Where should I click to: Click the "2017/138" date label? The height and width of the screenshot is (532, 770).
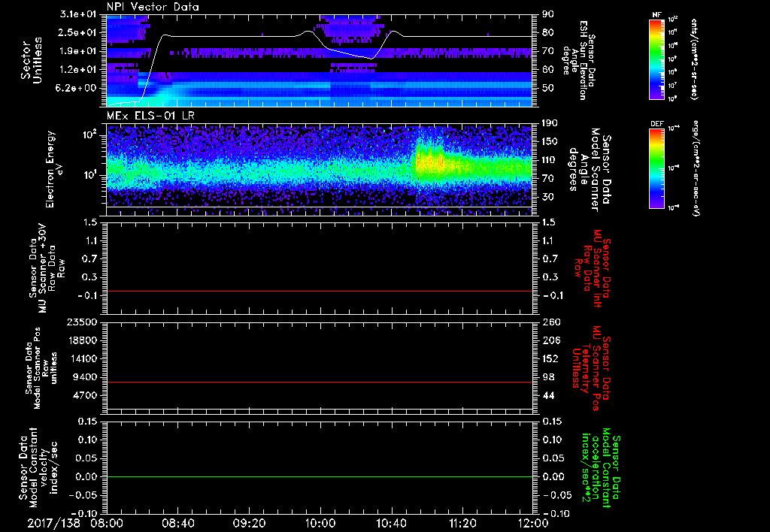pyautogui.click(x=53, y=523)
